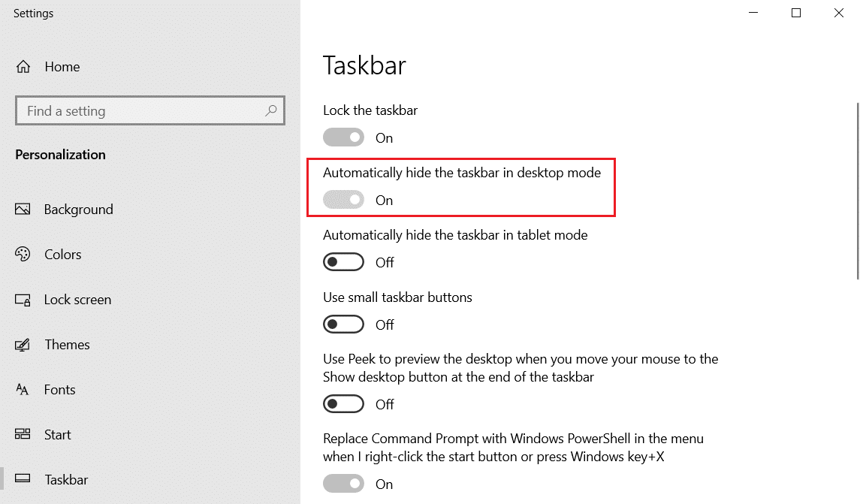860x504 pixels.
Task: Click the Home icon in sidebar
Action: [x=23, y=67]
